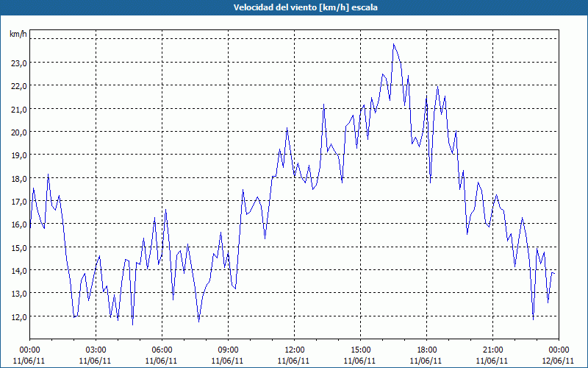This screenshot has height=368, width=588.
Task: Click the wind speed peak near 16:30
Action: click(x=393, y=44)
